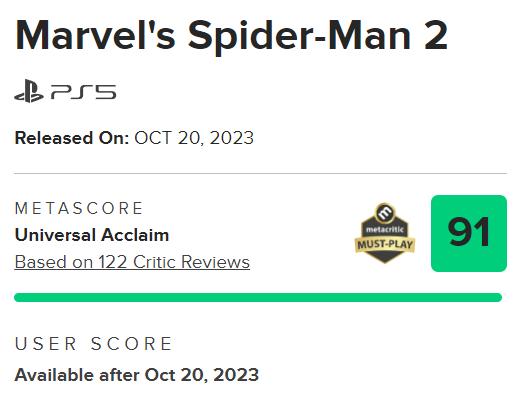Click the METASCORE heading label
The image size is (521, 399).
point(79,208)
